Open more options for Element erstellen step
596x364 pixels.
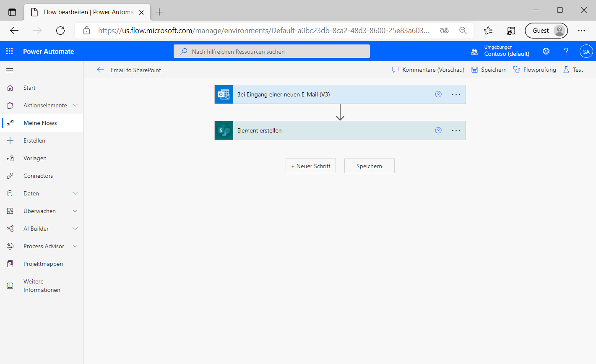click(x=456, y=130)
